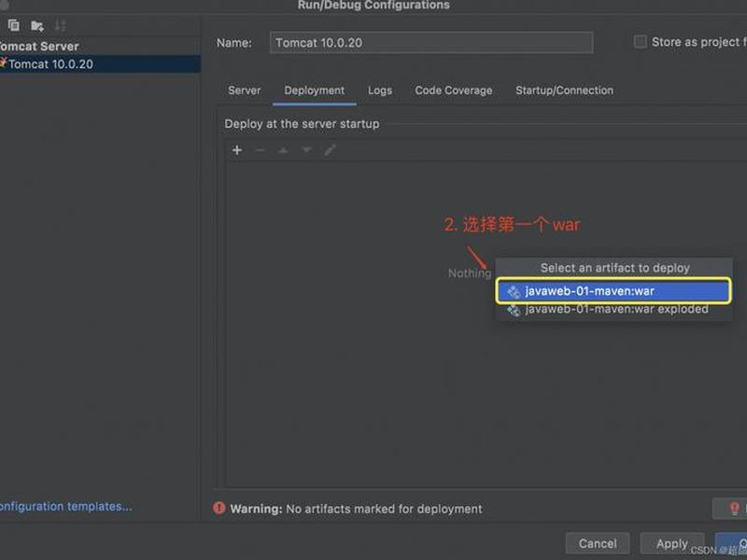Open the Deployment tab

[x=315, y=91]
